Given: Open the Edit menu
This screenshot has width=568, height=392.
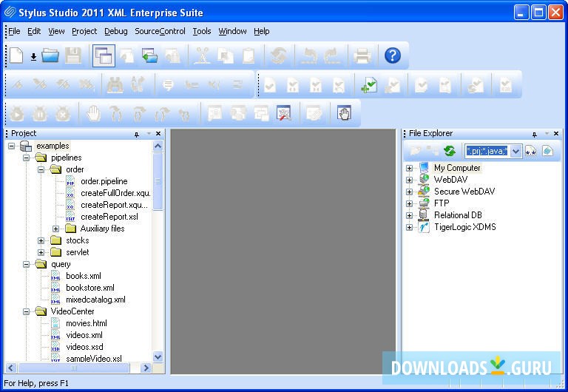Looking at the screenshot, I should 34,31.
